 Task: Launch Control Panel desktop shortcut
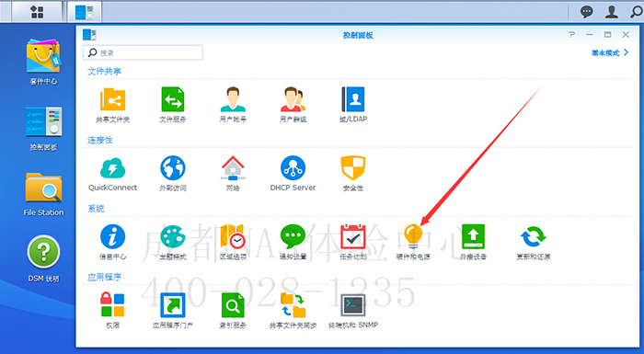43,121
